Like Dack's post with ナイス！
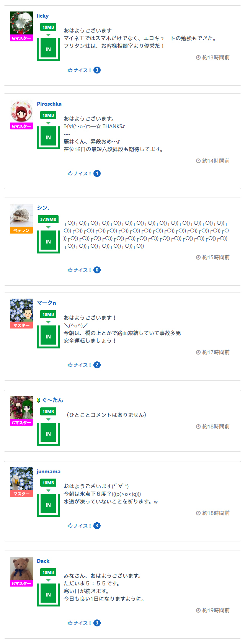 coord(80,623)
